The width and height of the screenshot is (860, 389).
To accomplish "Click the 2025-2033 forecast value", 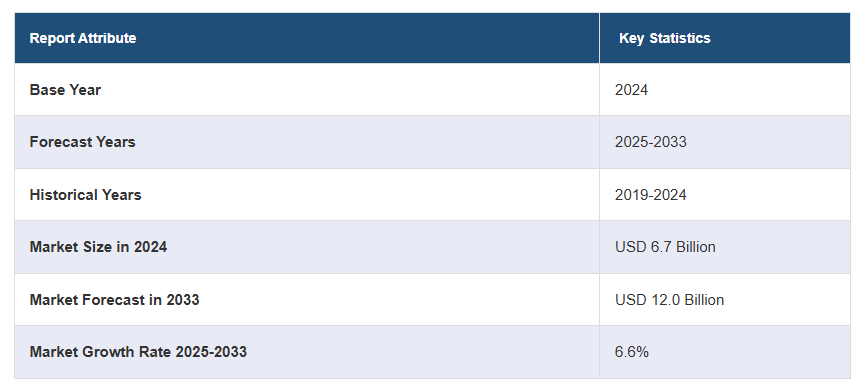I will pos(650,142).
